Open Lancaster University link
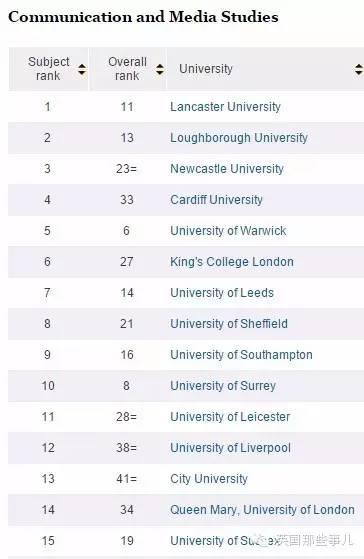Viewport: 364px width, 559px height. [225, 107]
